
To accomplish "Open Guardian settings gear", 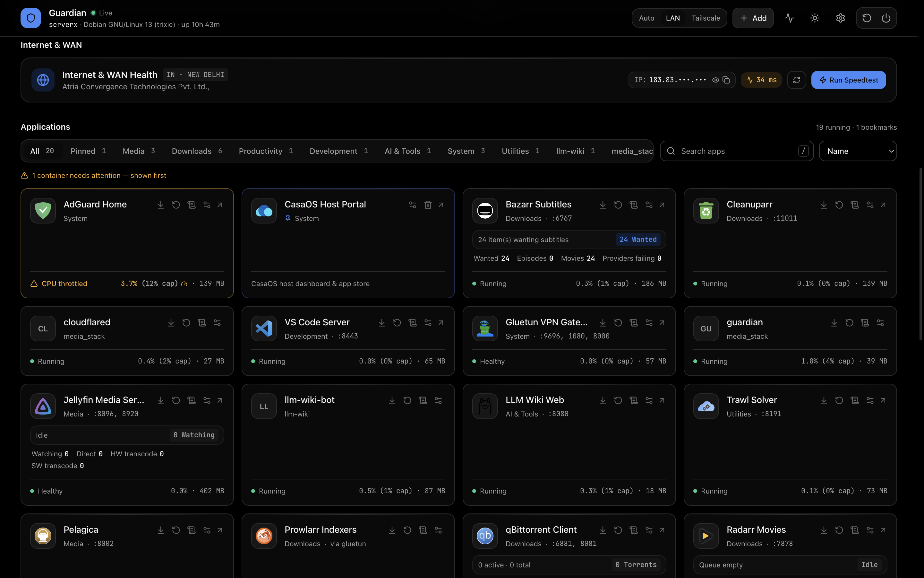I will pyautogui.click(x=840, y=18).
